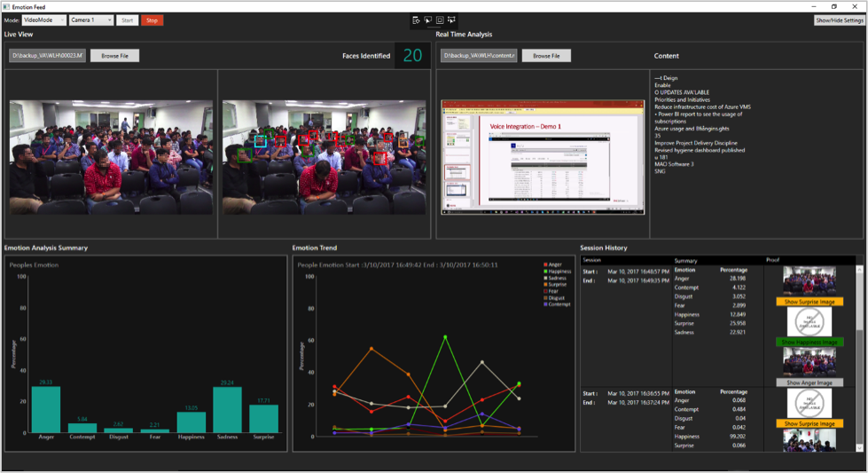Open the Camera 1 selection dropdown
The image size is (868, 473).
coord(91,20)
